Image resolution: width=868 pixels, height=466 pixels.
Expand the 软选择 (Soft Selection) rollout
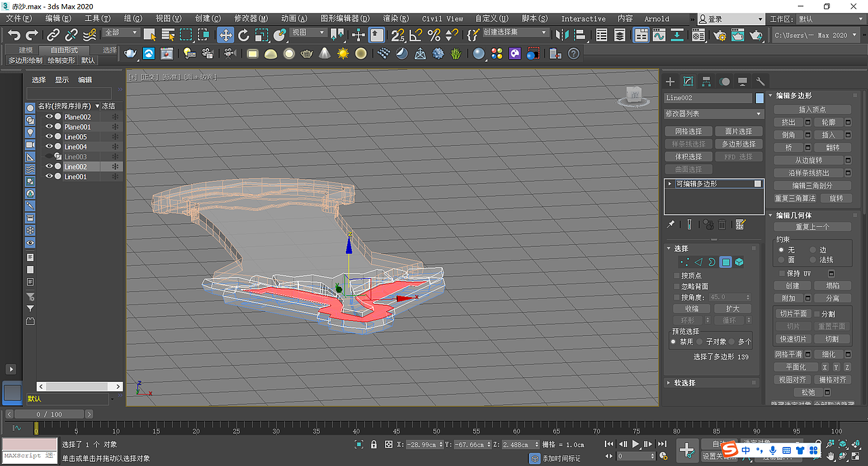tap(684, 383)
